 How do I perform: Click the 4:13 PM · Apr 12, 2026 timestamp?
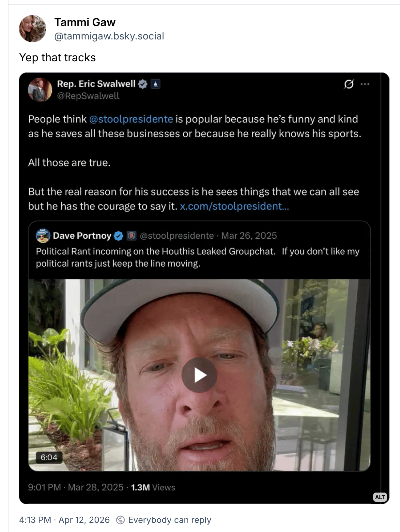(x=64, y=520)
